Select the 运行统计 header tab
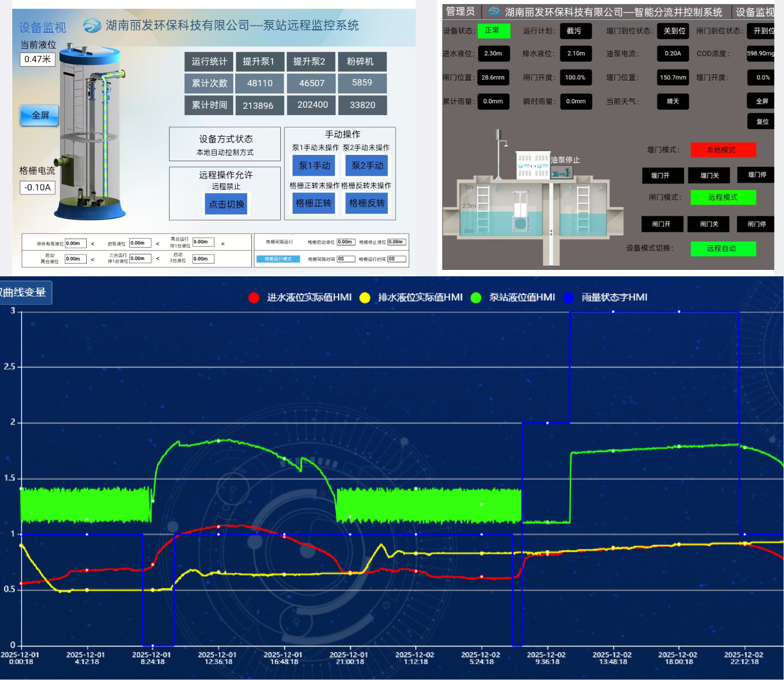The height and width of the screenshot is (680, 784). [x=209, y=62]
